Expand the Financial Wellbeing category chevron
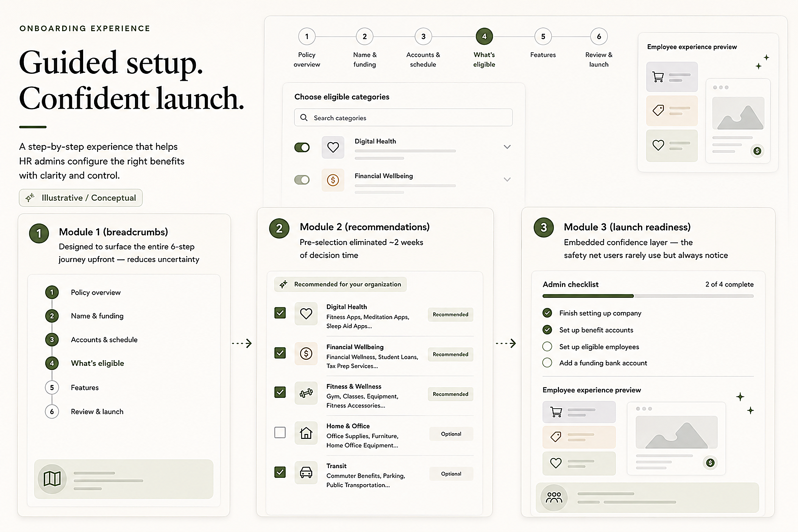This screenshot has width=798, height=532. pos(507,180)
